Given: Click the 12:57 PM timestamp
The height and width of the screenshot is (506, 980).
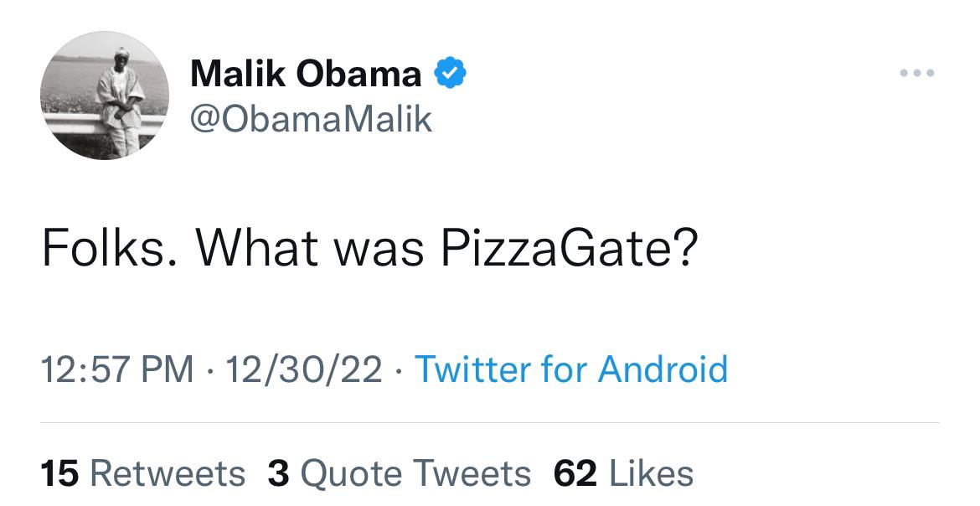Looking at the screenshot, I should [116, 369].
